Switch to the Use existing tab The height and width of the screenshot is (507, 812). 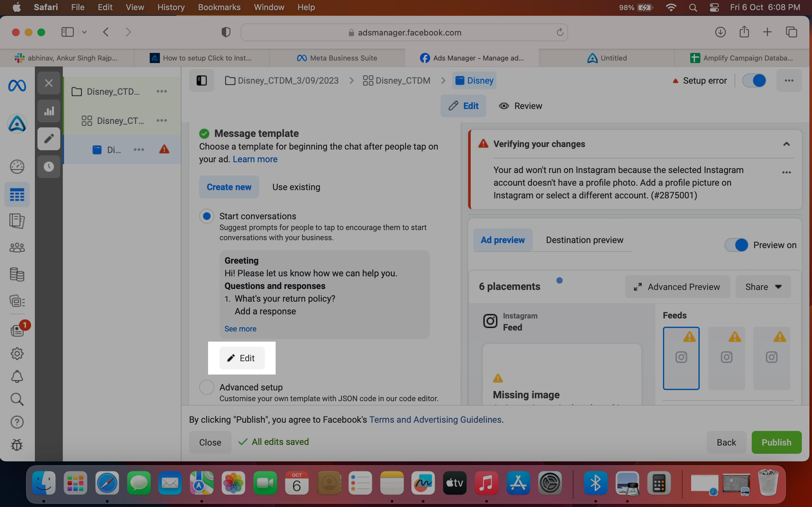coord(296,187)
